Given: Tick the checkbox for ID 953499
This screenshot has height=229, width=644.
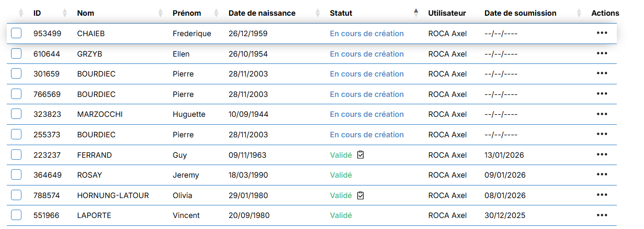Looking at the screenshot, I should [16, 34].
